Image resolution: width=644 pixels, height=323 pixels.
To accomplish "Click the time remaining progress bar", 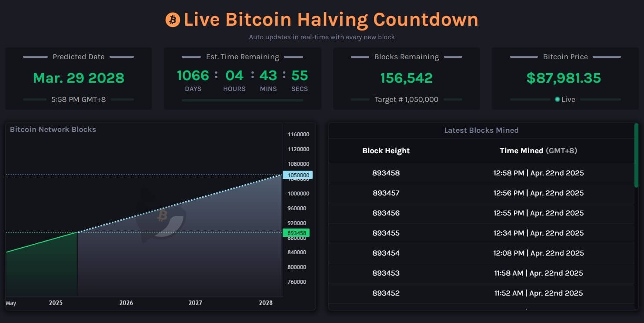I will point(242,100).
